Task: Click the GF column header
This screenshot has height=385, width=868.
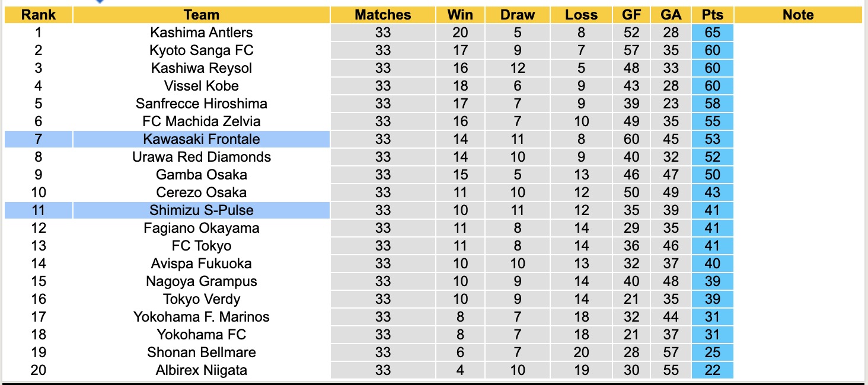Action: click(x=631, y=15)
